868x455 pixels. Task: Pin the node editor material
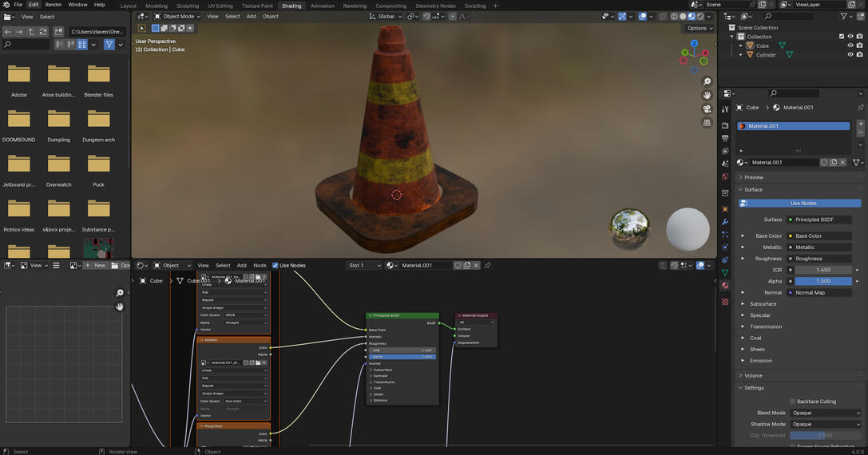pyautogui.click(x=488, y=266)
